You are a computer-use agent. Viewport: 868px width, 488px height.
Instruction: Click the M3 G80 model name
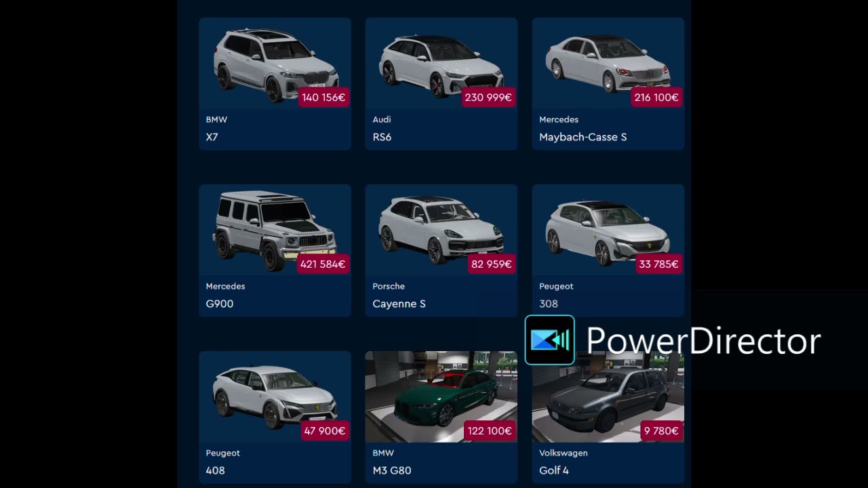click(x=392, y=470)
